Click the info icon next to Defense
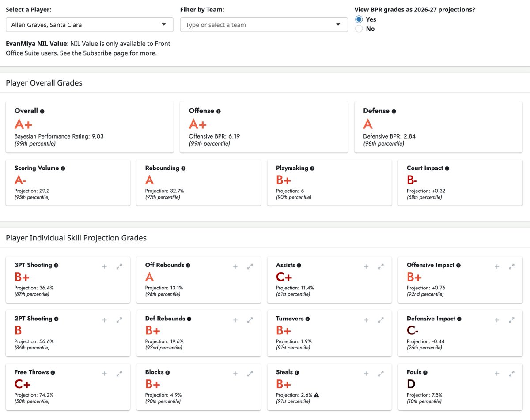This screenshot has height=420, width=530. [x=394, y=111]
